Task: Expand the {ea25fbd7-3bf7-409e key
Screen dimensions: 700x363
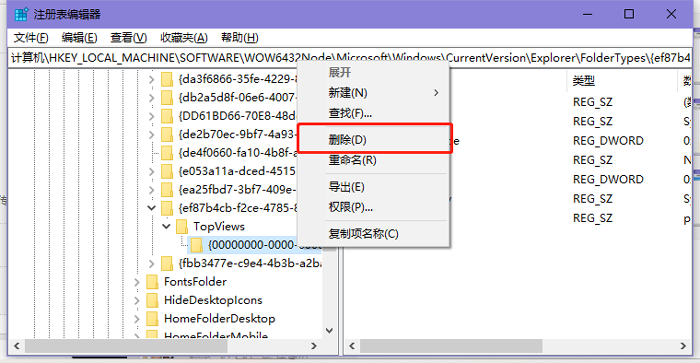Action: 152,190
